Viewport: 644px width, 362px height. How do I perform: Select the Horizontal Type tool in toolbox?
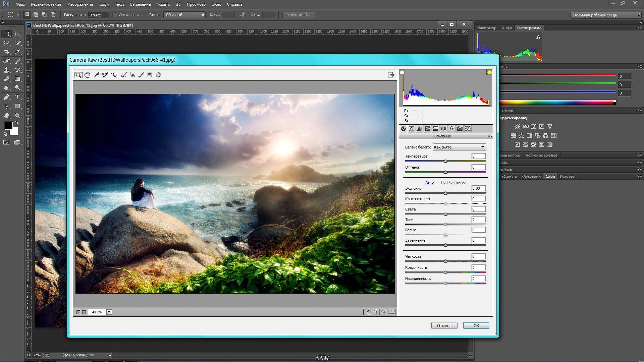point(17,97)
